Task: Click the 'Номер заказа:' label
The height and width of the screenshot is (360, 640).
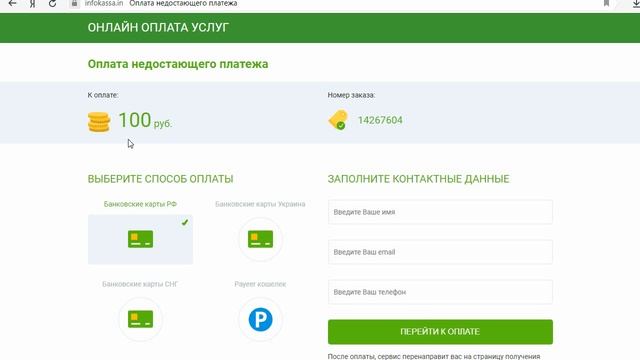Action: [351, 95]
